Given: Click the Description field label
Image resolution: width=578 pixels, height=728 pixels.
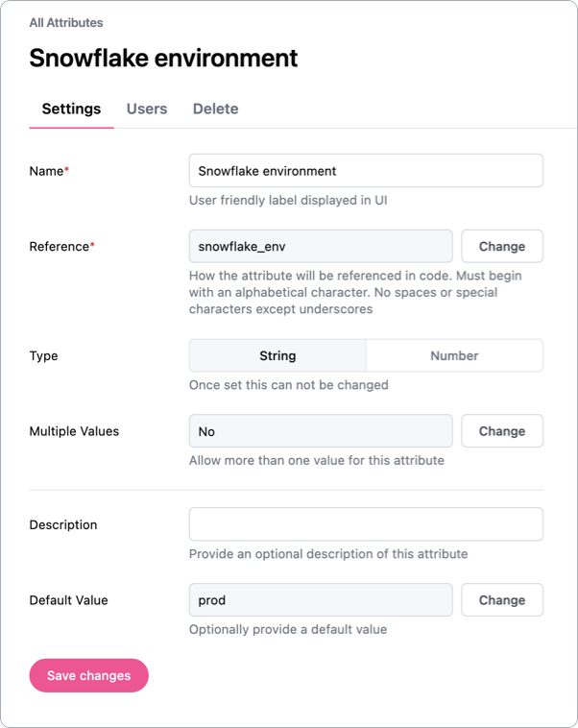Looking at the screenshot, I should click(63, 525).
